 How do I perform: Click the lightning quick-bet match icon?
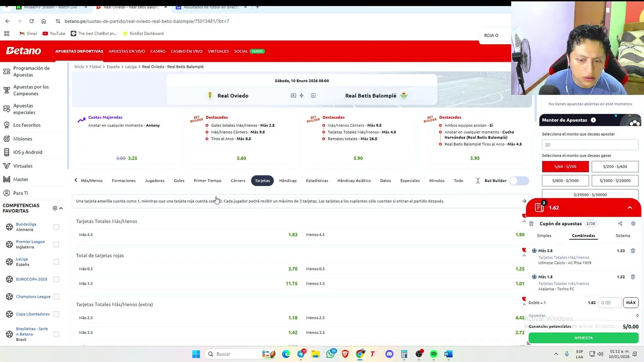pyautogui.click(x=301, y=96)
